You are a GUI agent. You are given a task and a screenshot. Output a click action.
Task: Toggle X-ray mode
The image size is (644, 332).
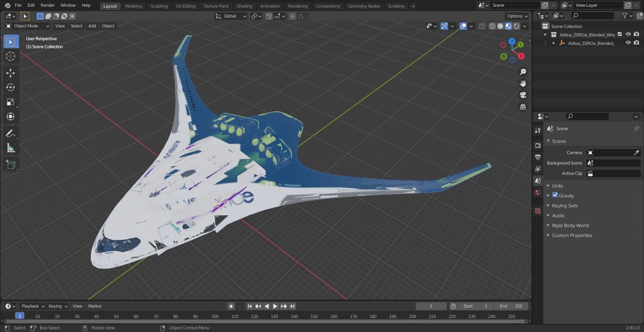pyautogui.click(x=482, y=26)
